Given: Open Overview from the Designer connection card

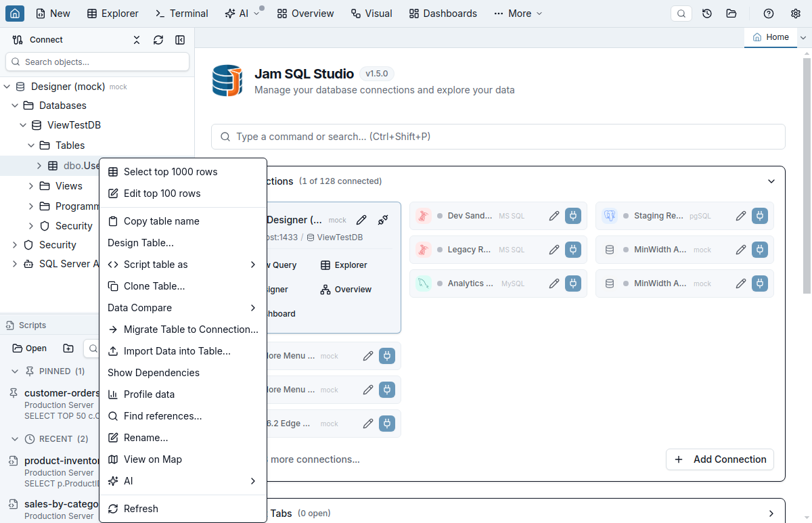Looking at the screenshot, I should 346,290.
